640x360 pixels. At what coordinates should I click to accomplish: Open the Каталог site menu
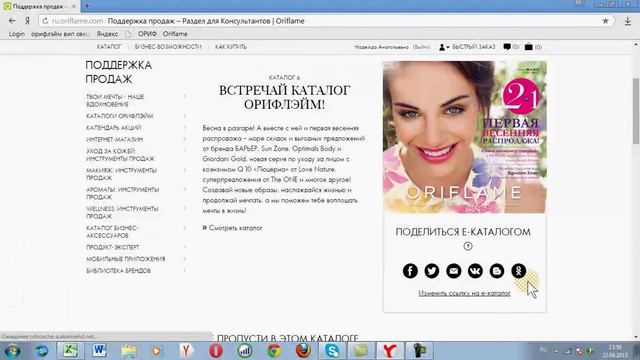coord(109,47)
